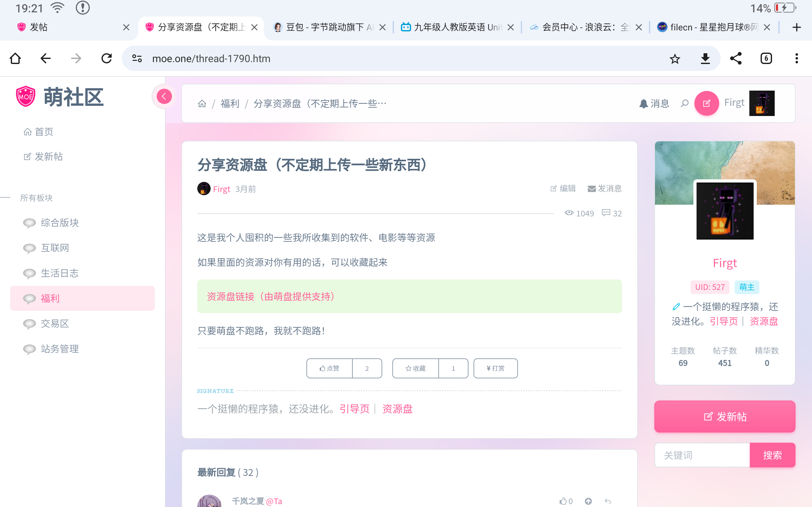Screen dimensions: 812x507
Task: Open 资源盘链接 link in green box
Action: coord(271,296)
